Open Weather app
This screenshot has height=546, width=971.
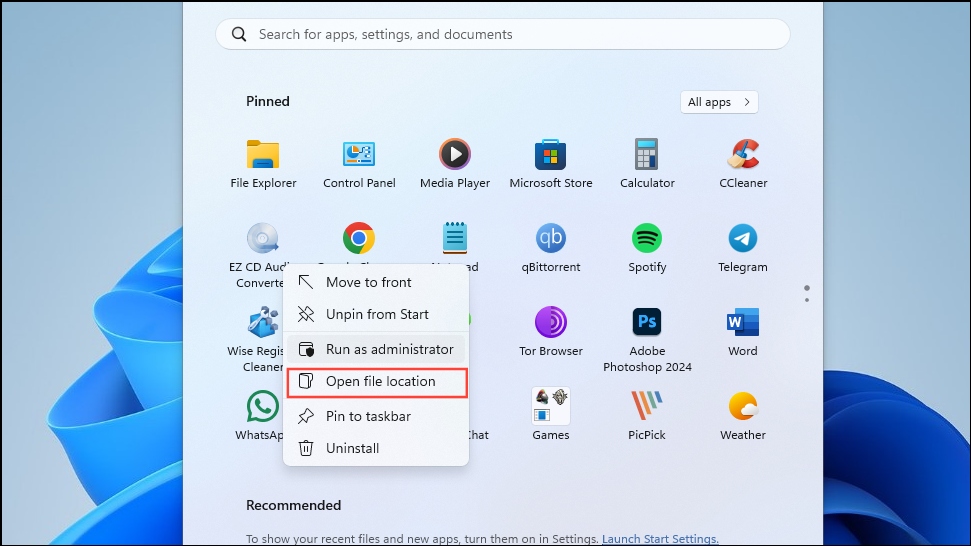point(743,415)
